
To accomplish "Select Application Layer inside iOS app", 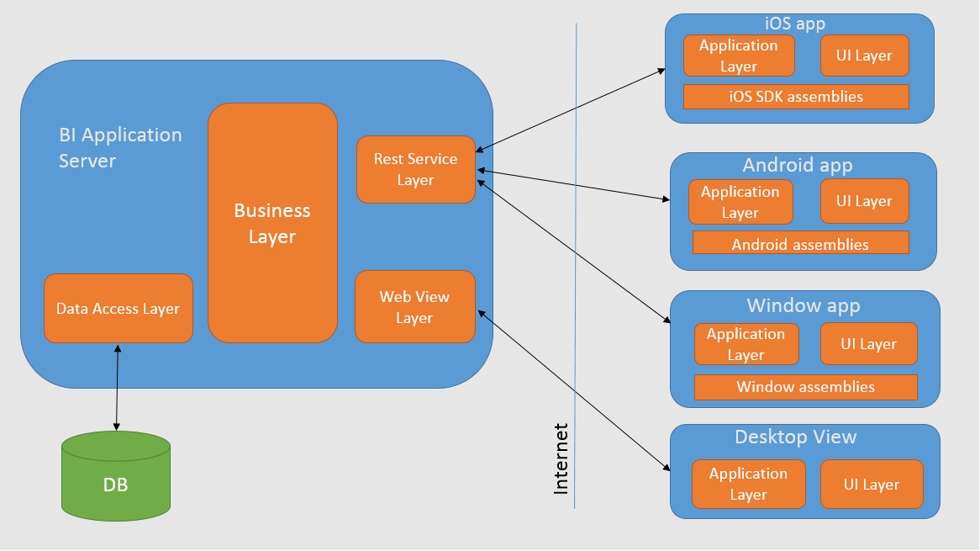I will coord(739,56).
